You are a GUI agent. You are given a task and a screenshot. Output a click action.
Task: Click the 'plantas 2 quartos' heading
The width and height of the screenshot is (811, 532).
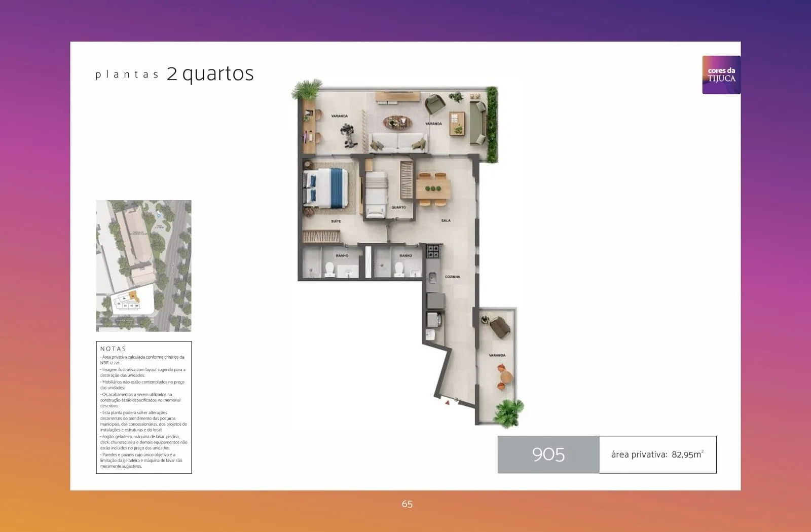point(175,74)
